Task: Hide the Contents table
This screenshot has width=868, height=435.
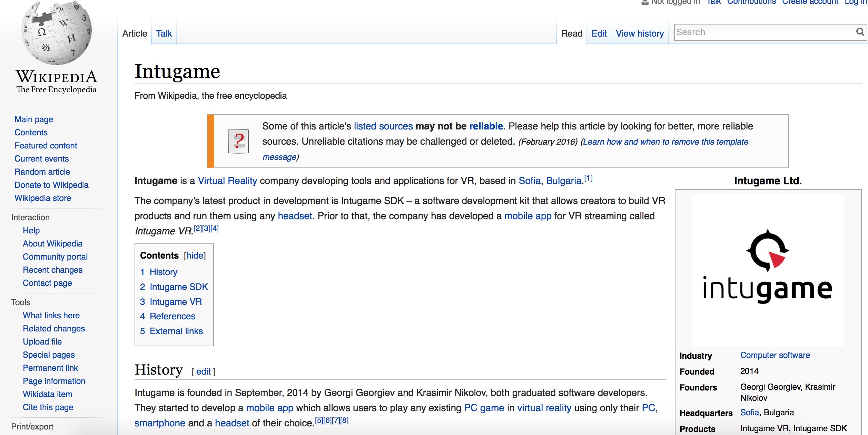Action: [195, 255]
